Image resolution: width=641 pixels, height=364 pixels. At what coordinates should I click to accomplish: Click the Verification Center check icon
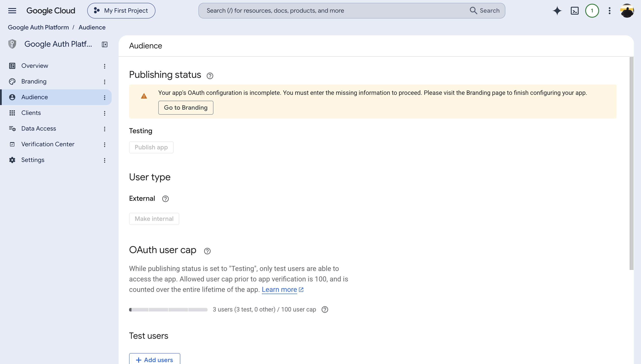tap(12, 144)
